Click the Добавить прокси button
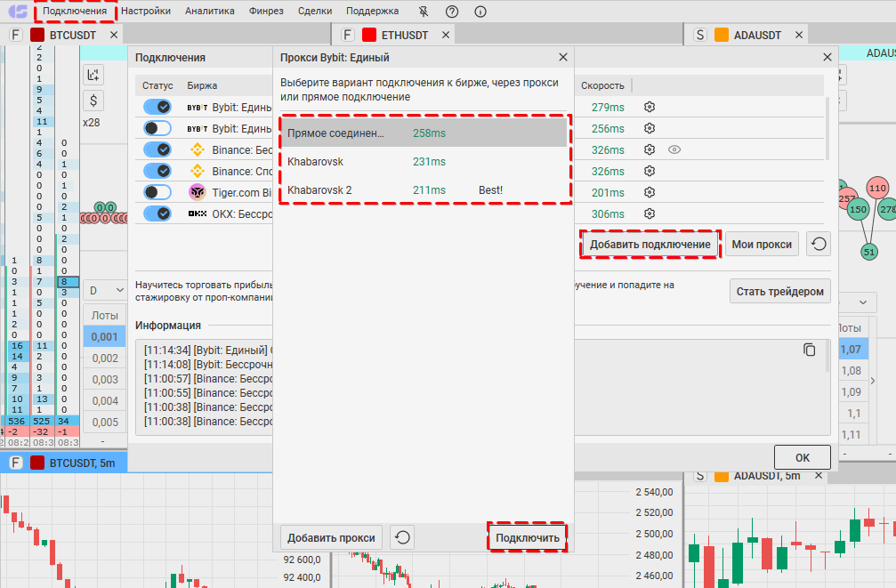Screen dimensions: 896x588 coord(331,537)
